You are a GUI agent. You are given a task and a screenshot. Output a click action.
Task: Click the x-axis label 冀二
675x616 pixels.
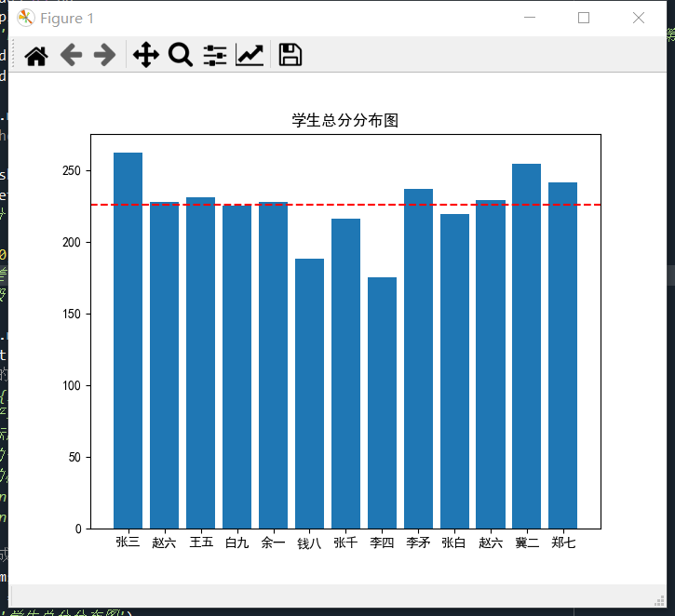point(527,542)
